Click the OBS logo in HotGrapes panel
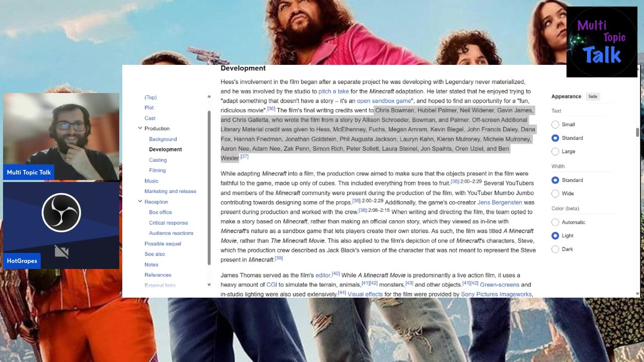Image resolution: width=644 pixels, height=362 pixels. tap(61, 213)
